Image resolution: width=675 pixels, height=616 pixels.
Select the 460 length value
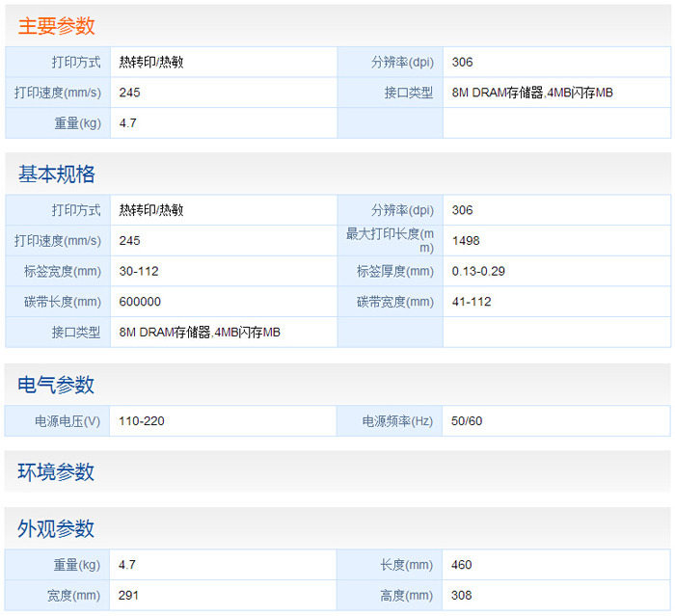pos(462,565)
